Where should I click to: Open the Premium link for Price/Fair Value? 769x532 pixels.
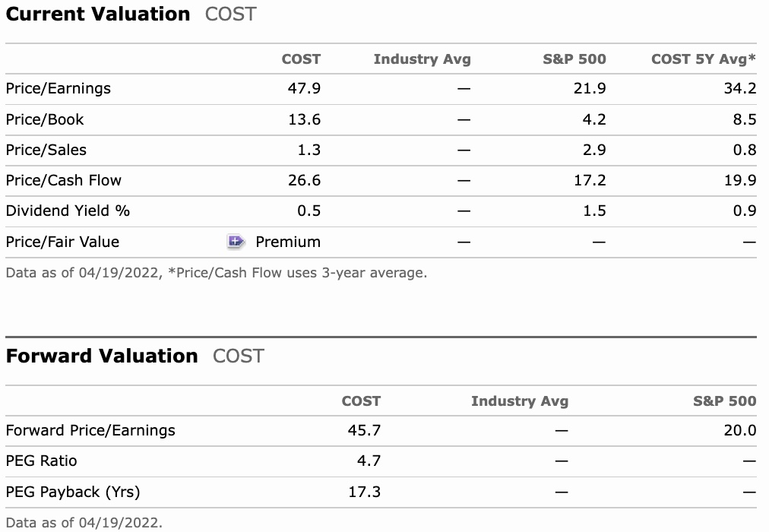288,242
